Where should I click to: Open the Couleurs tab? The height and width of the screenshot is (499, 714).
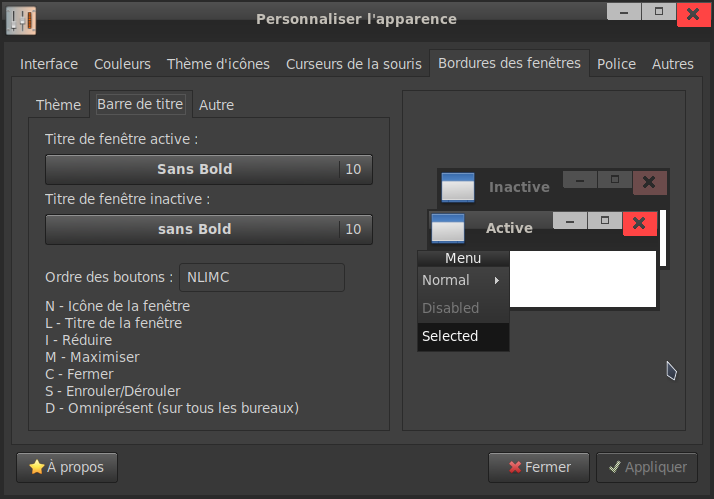coord(122,64)
